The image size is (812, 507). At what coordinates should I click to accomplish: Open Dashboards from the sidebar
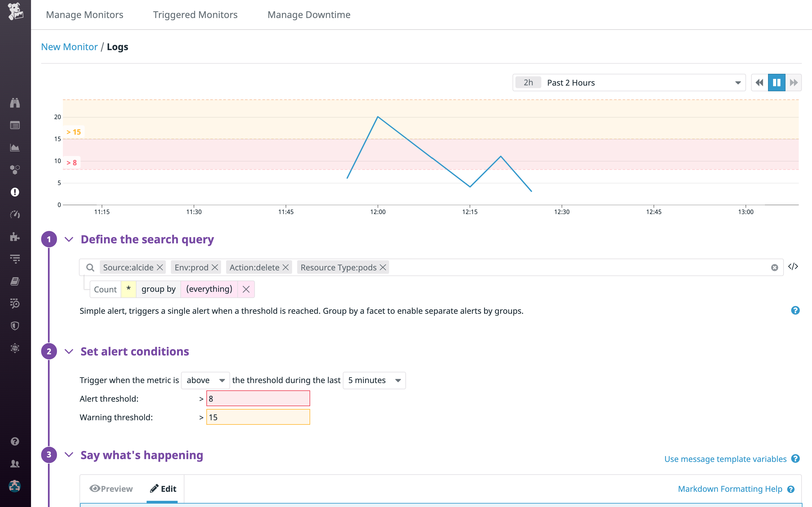pos(15,148)
